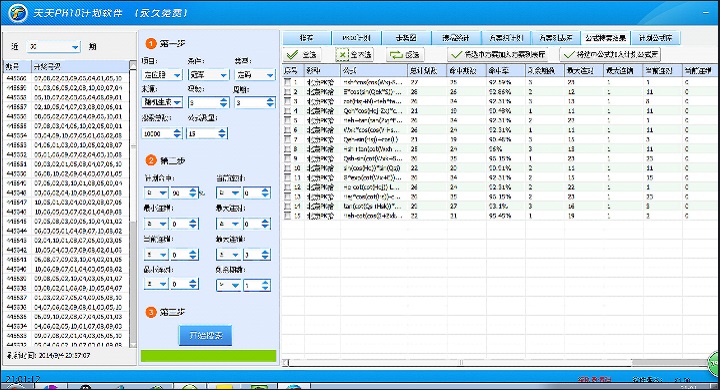Image resolution: width=720 pixels, height=390 pixels.
Task: Sort table by 总计期数 column header
Action: [x=427, y=70]
